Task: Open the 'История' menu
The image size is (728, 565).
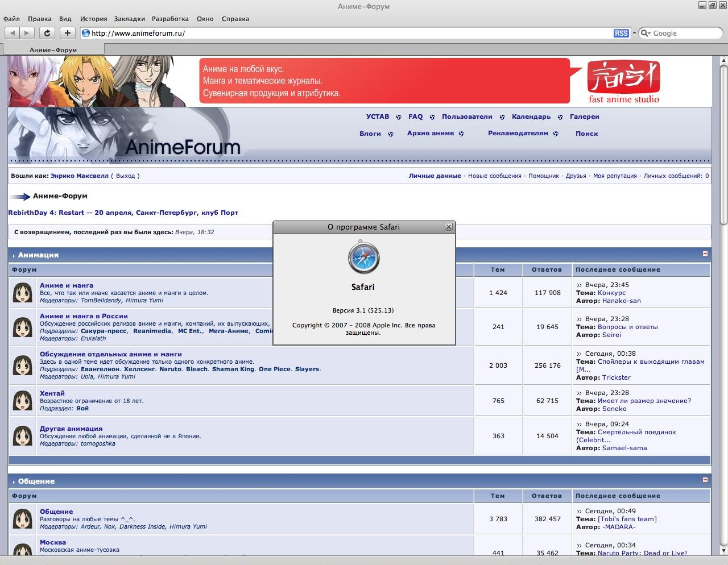Action: pyautogui.click(x=94, y=19)
